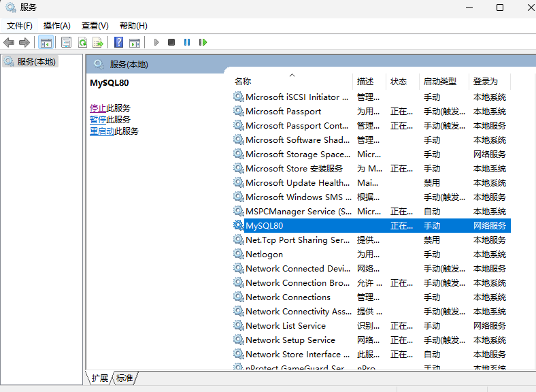This screenshot has width=536, height=392.
Task: Click 网络服务 logon cell of Network List Service
Action: pos(490,325)
